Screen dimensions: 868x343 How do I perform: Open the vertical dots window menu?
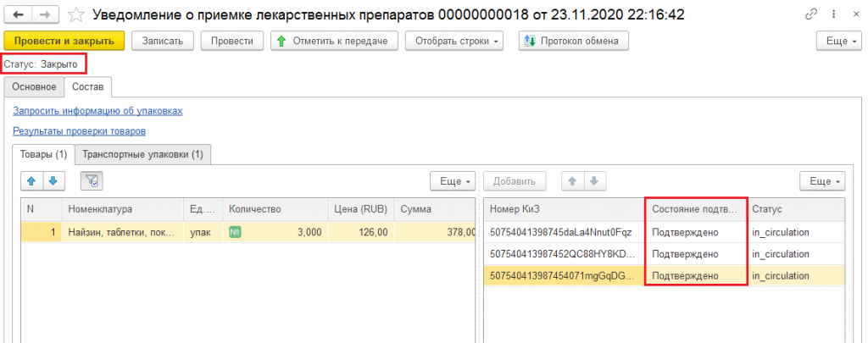(x=834, y=15)
